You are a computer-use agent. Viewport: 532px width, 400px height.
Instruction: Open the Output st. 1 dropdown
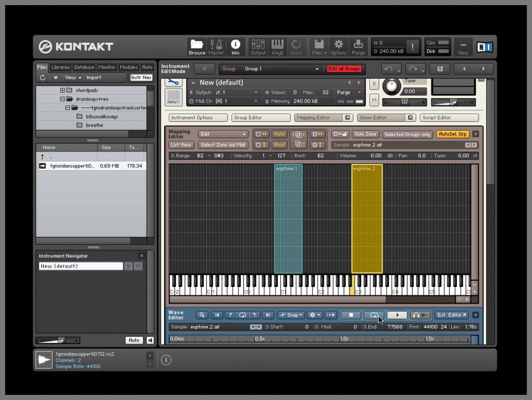click(x=224, y=92)
